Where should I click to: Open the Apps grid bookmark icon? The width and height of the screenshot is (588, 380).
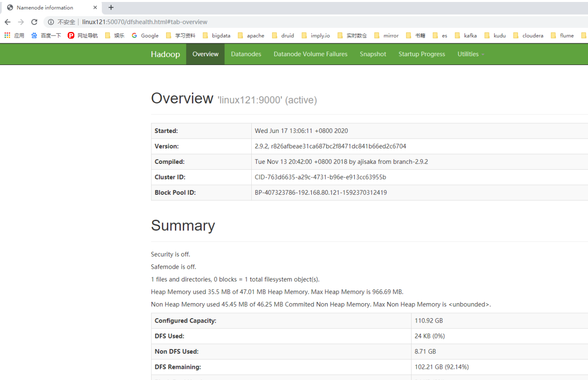(7, 35)
